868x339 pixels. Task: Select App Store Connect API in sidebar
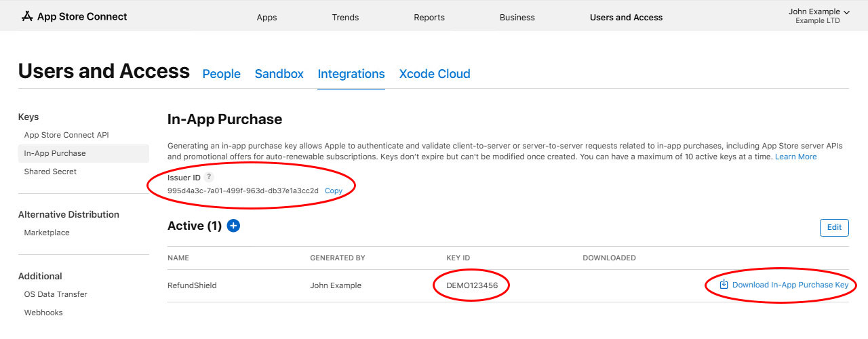tap(66, 135)
